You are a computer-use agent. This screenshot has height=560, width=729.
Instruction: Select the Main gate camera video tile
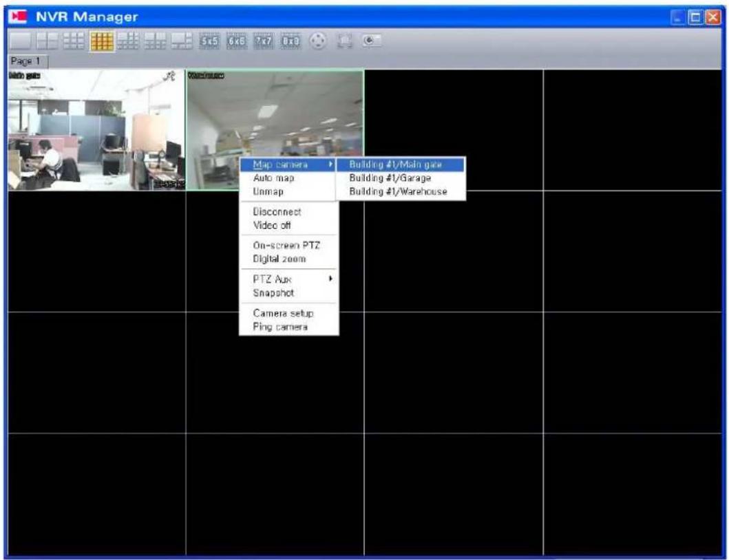point(96,130)
